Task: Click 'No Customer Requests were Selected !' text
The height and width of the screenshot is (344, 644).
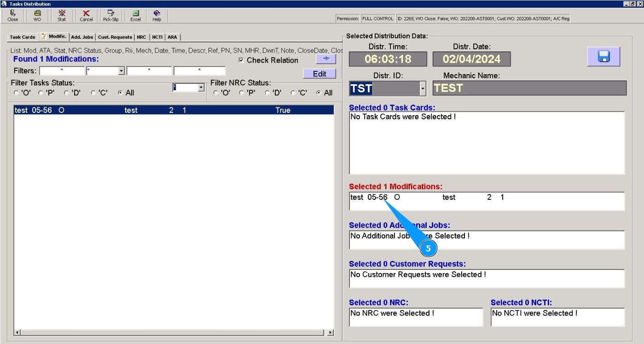Action: click(x=418, y=274)
